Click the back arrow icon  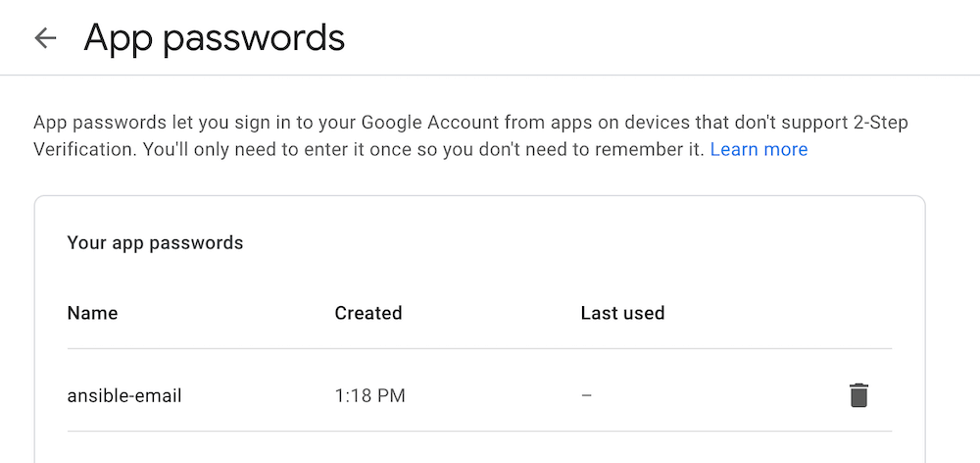click(45, 38)
